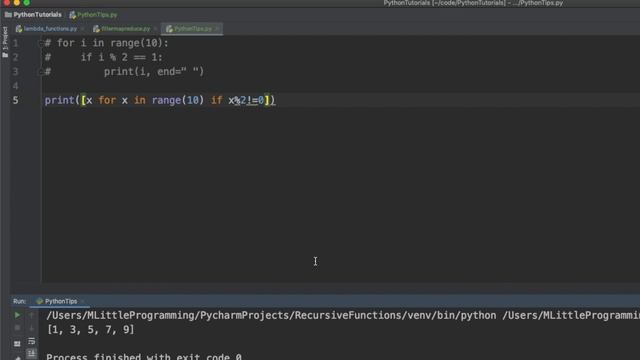Screen dimensions: 640x360
Task: Close the filtermapreduce.py tab
Action: point(155,29)
